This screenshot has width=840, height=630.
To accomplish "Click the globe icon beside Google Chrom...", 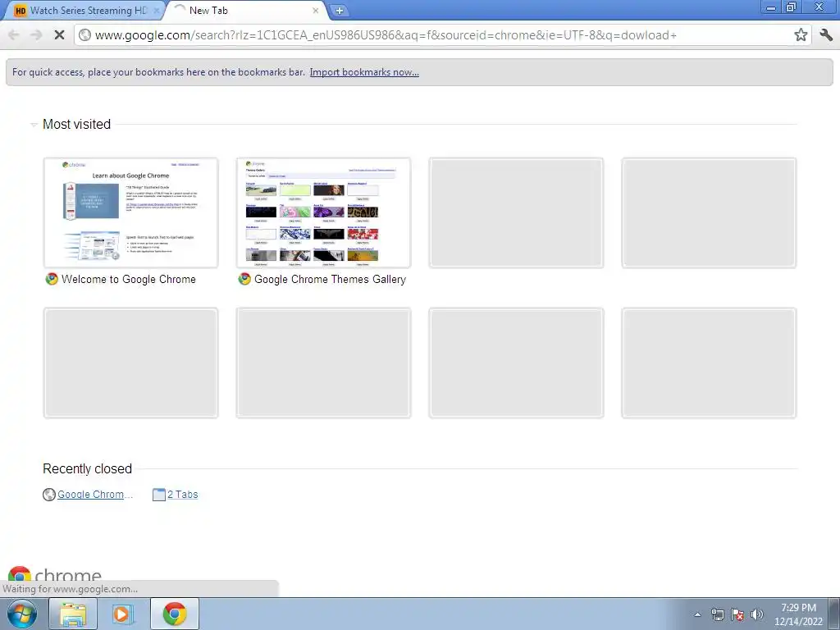I will pyautogui.click(x=48, y=495).
